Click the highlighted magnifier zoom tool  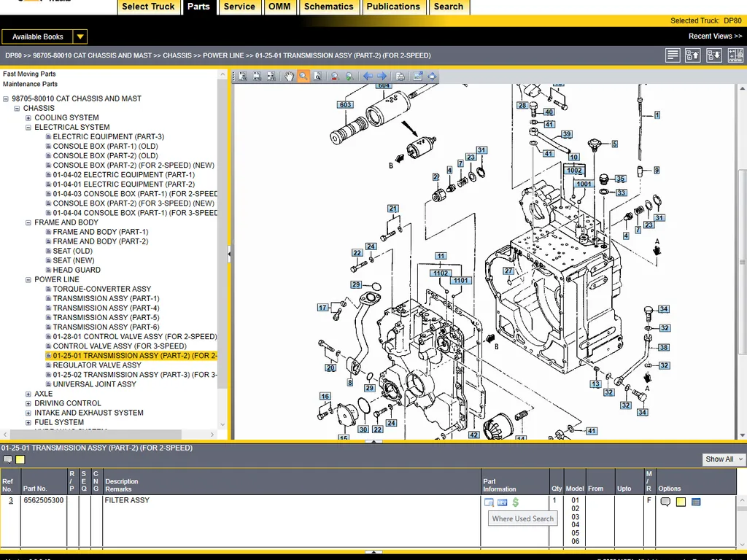point(303,76)
